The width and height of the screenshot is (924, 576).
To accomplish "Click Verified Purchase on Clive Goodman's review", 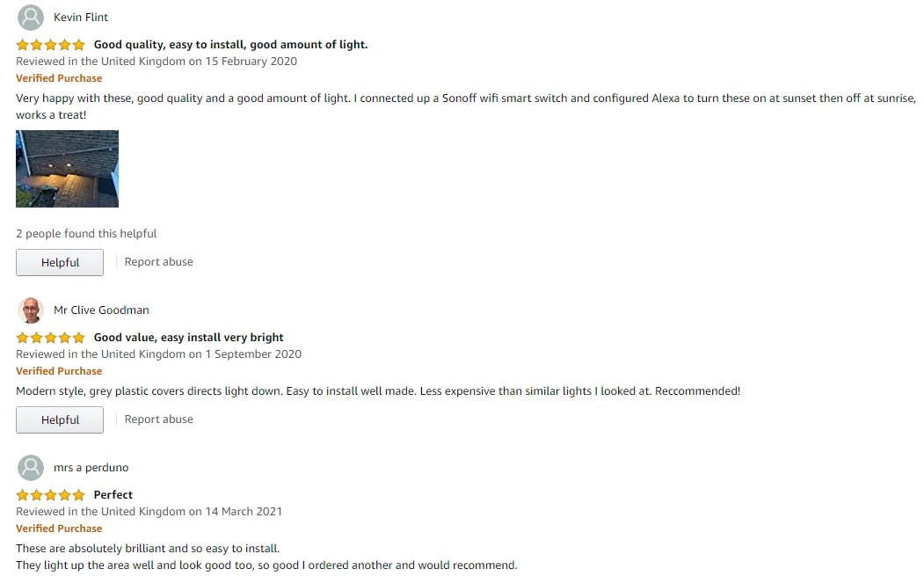I will coord(59,371).
